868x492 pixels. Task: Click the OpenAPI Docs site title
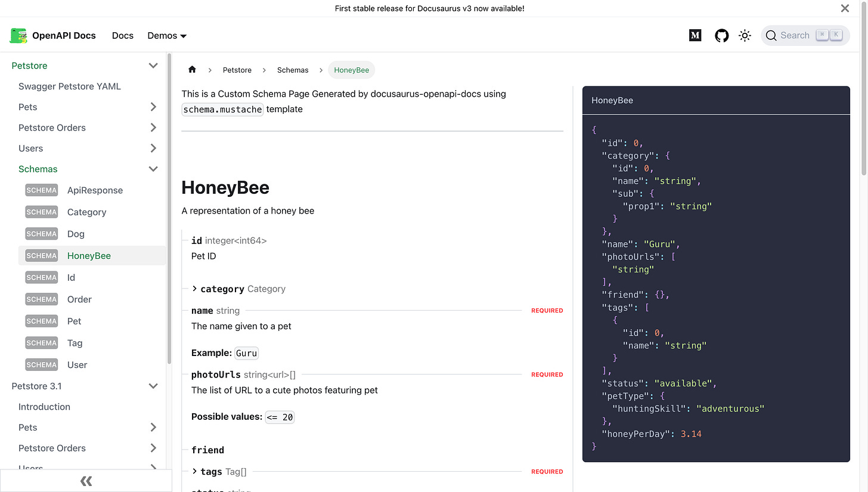coord(64,35)
